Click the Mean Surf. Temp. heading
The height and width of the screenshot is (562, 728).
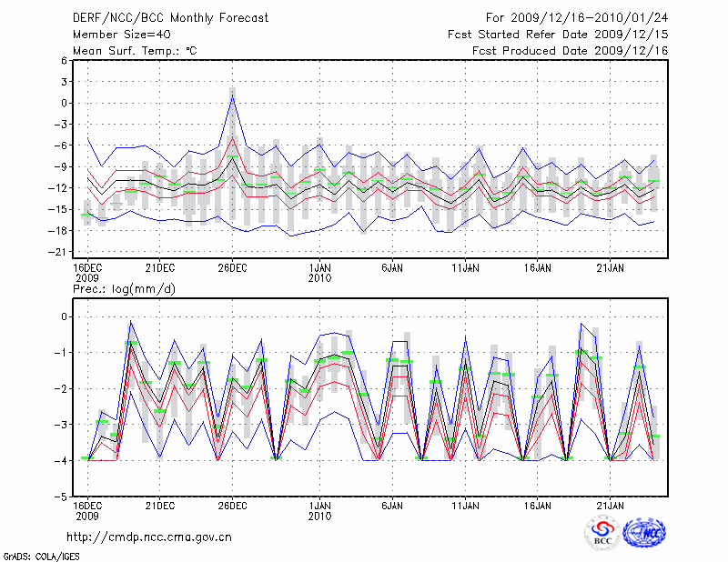click(x=135, y=51)
